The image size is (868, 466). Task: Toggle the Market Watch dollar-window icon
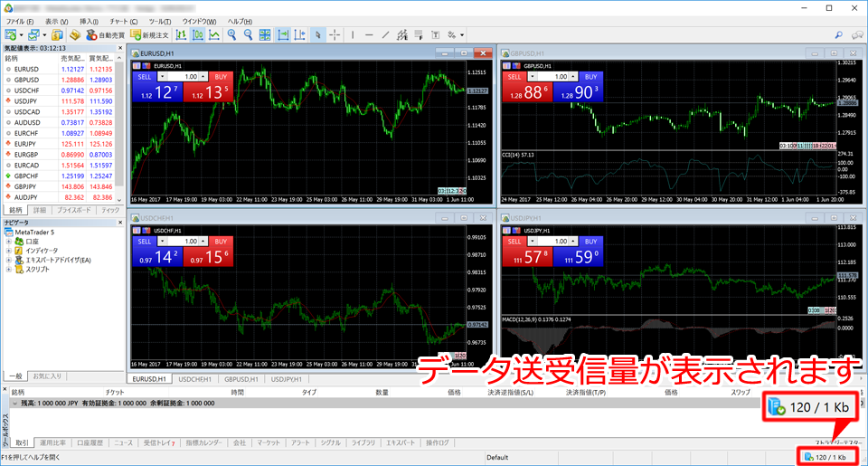tap(57, 35)
